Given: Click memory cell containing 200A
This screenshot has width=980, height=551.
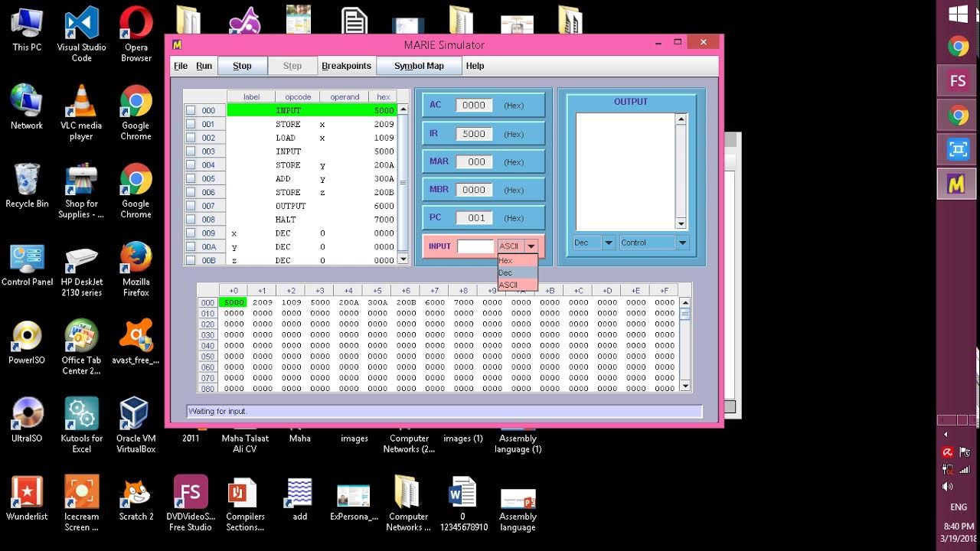Looking at the screenshot, I should pyautogui.click(x=348, y=302).
